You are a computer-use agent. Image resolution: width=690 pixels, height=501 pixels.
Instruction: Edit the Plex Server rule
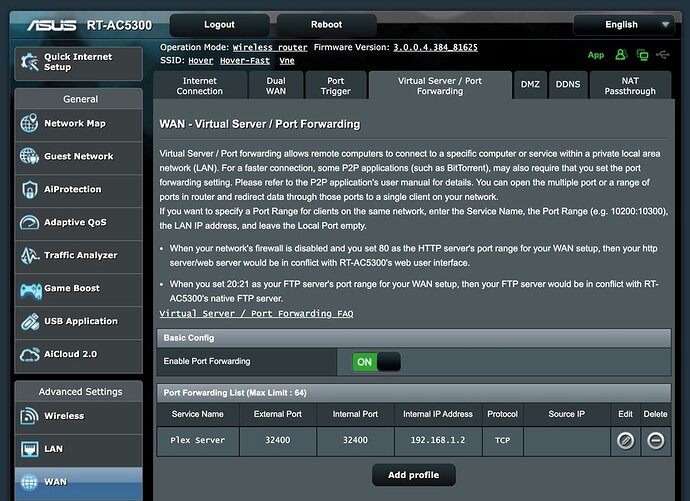tap(625, 440)
